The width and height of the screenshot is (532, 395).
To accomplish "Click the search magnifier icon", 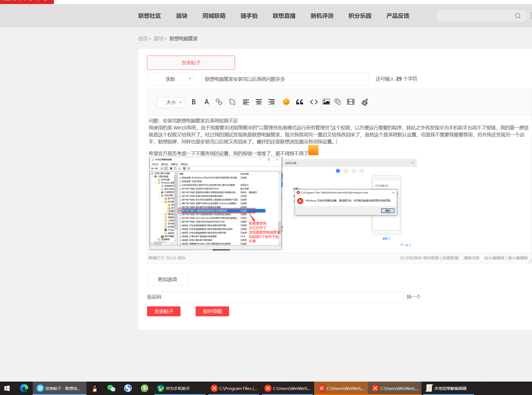I will [x=518, y=16].
